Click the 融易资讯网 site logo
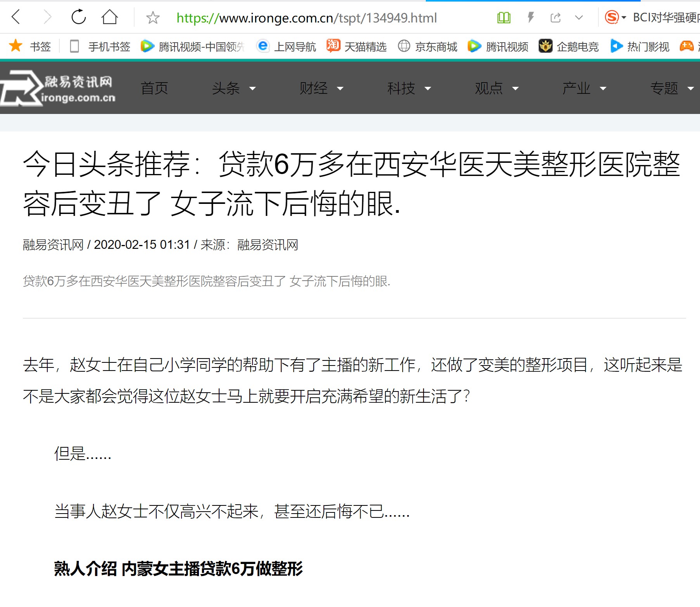 click(58, 88)
